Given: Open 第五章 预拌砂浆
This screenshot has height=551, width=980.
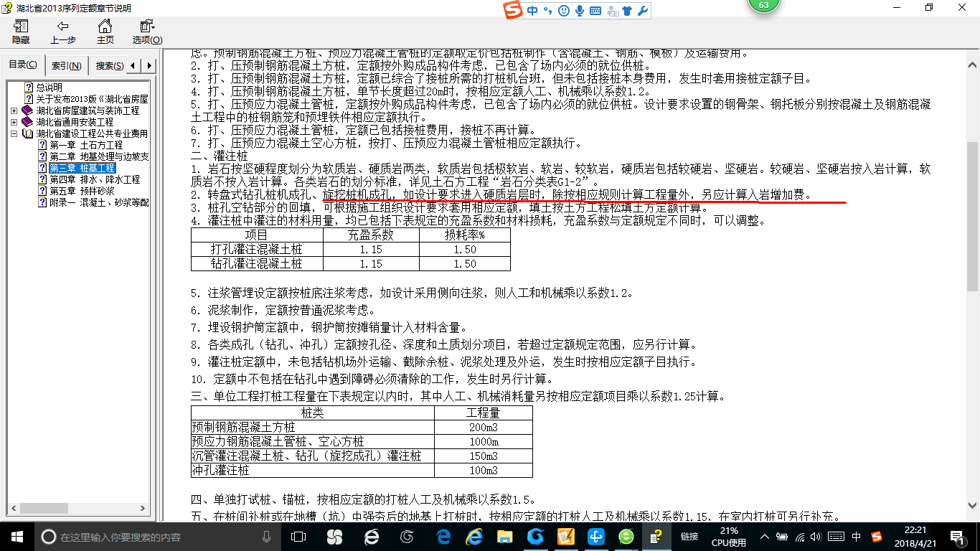Looking at the screenshot, I should point(82,191).
